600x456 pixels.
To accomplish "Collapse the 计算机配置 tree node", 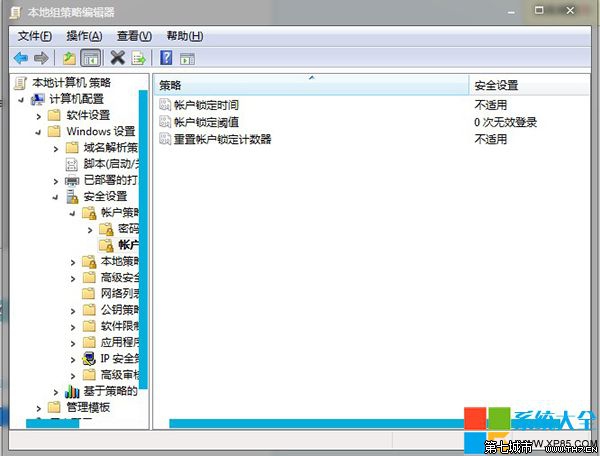I will pyautogui.click(x=23, y=99).
